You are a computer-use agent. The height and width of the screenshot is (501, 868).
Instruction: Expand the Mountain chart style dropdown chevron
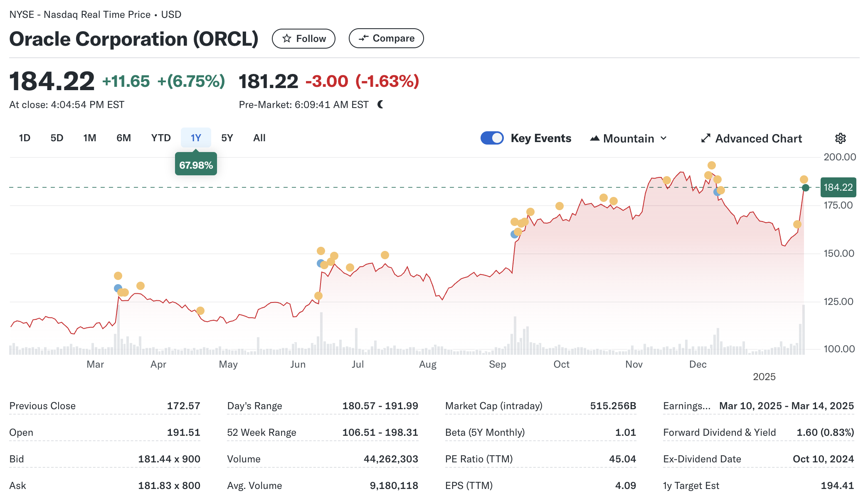[663, 138]
